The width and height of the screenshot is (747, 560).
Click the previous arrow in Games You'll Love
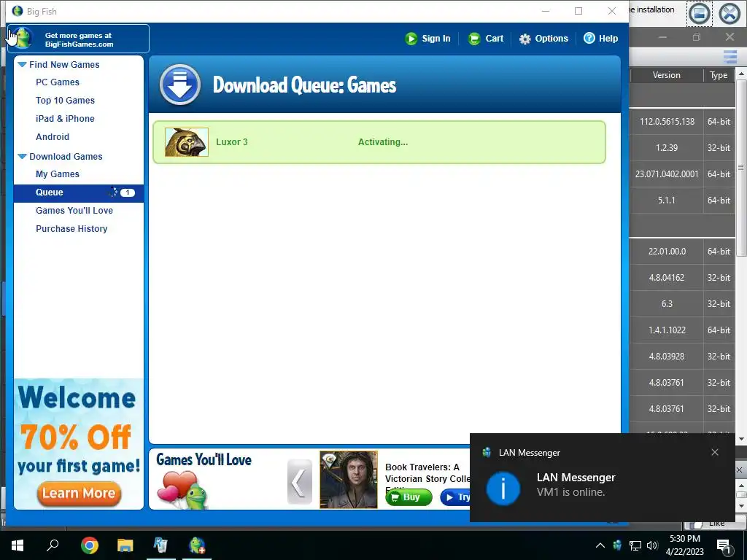coord(299,481)
